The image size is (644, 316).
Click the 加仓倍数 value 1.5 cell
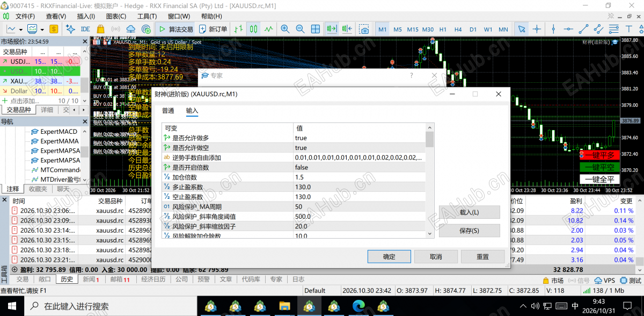(x=360, y=177)
